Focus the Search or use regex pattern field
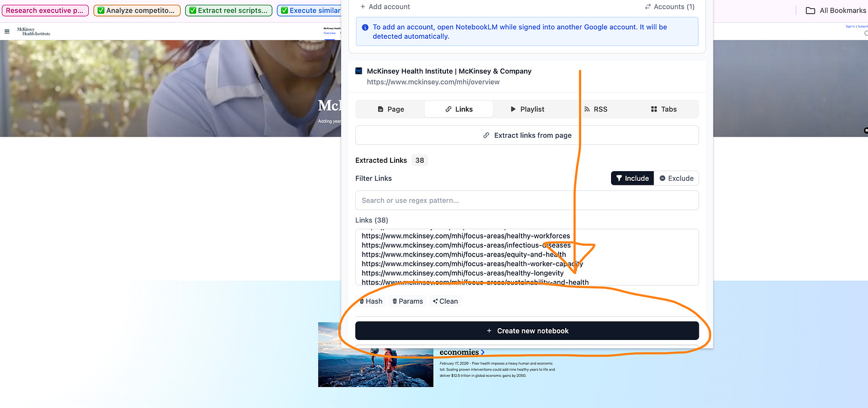The image size is (868, 408). pyautogui.click(x=527, y=200)
